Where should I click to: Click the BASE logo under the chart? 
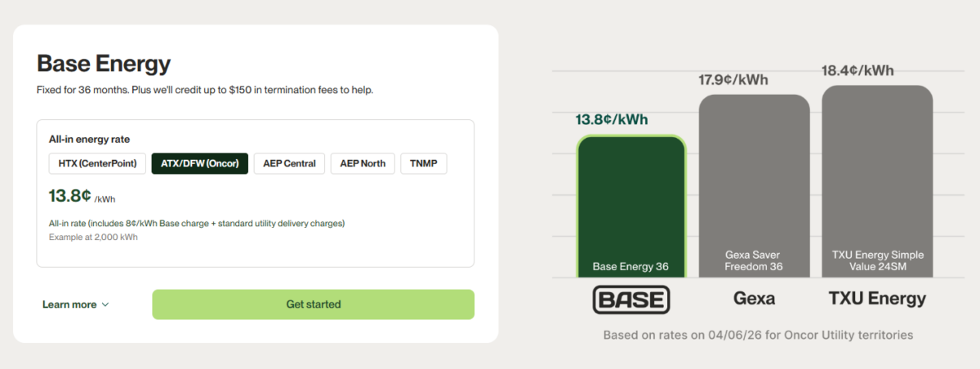[x=630, y=300]
